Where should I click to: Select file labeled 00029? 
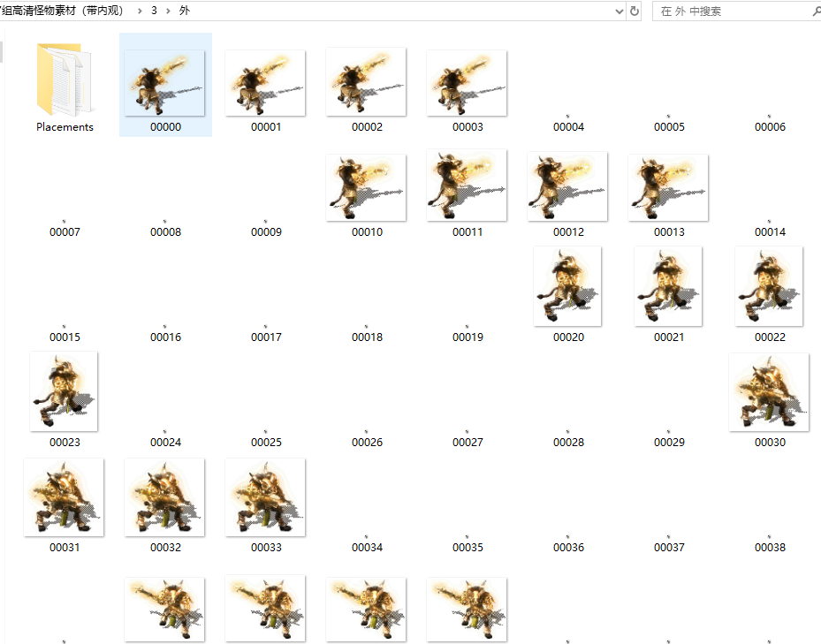click(669, 443)
